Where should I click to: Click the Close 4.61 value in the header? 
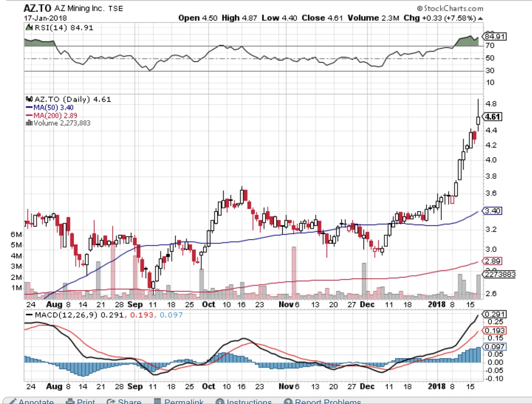click(x=322, y=18)
